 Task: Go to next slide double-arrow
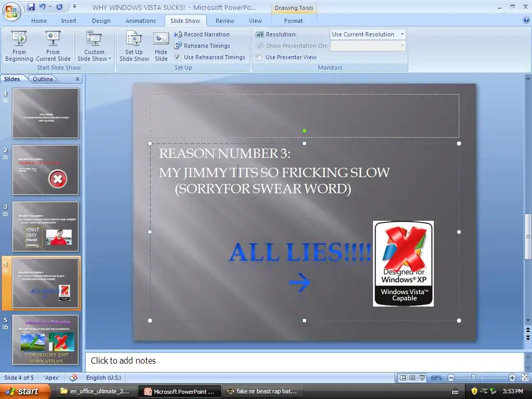click(x=528, y=338)
